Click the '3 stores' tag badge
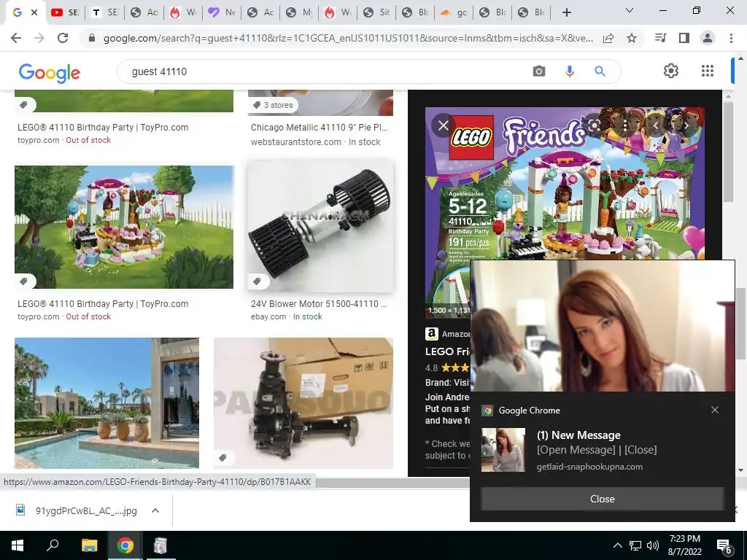The image size is (747, 560). pyautogui.click(x=273, y=105)
